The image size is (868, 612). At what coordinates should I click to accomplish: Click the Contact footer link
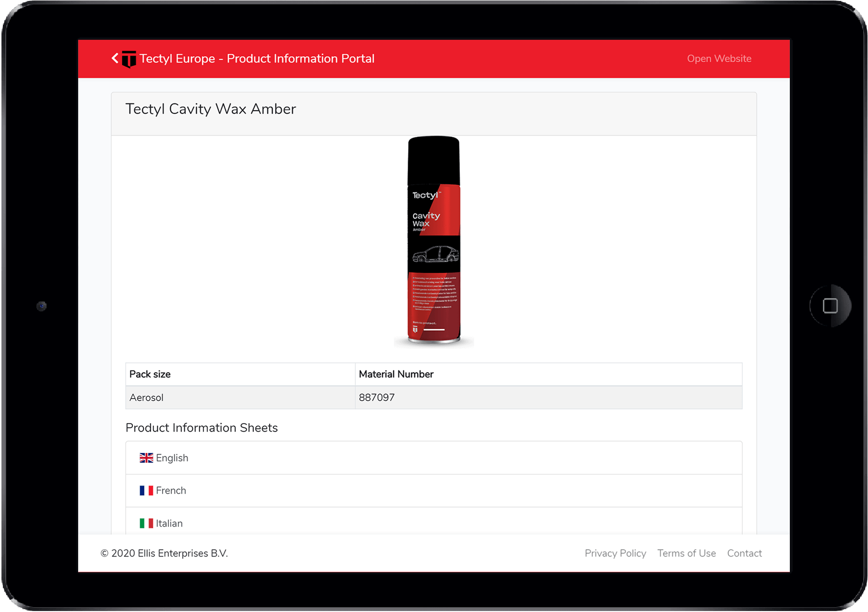744,553
